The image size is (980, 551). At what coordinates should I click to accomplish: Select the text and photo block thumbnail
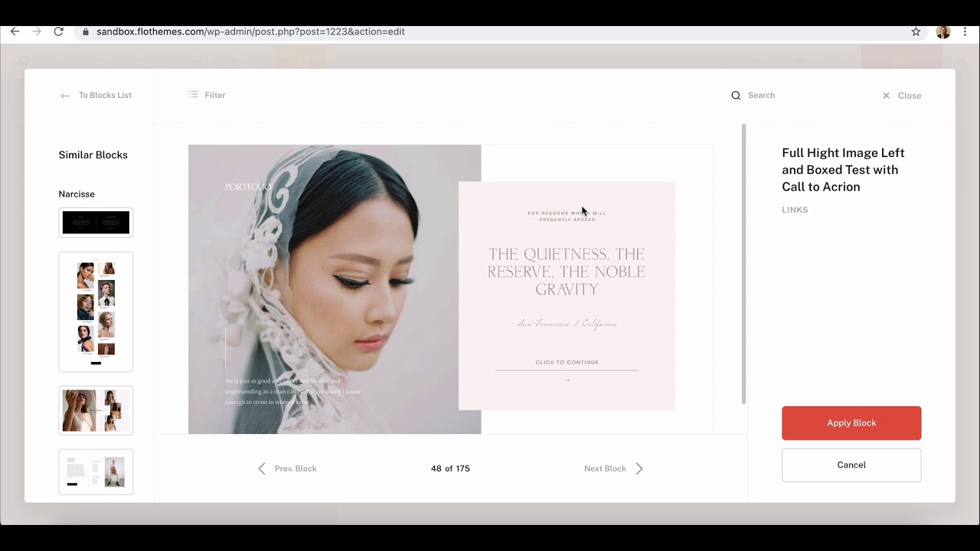point(96,472)
